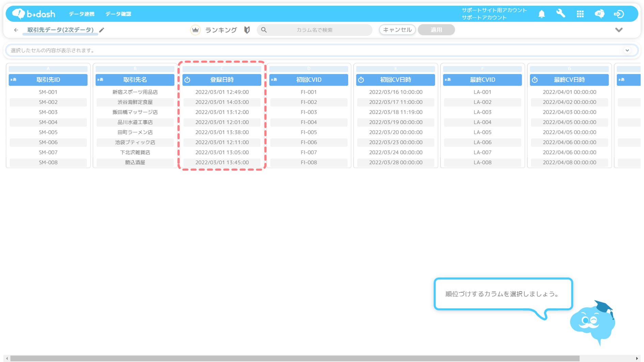The height and width of the screenshot is (362, 644).
Task: Open the データ確認 menu
Action: [x=118, y=14]
